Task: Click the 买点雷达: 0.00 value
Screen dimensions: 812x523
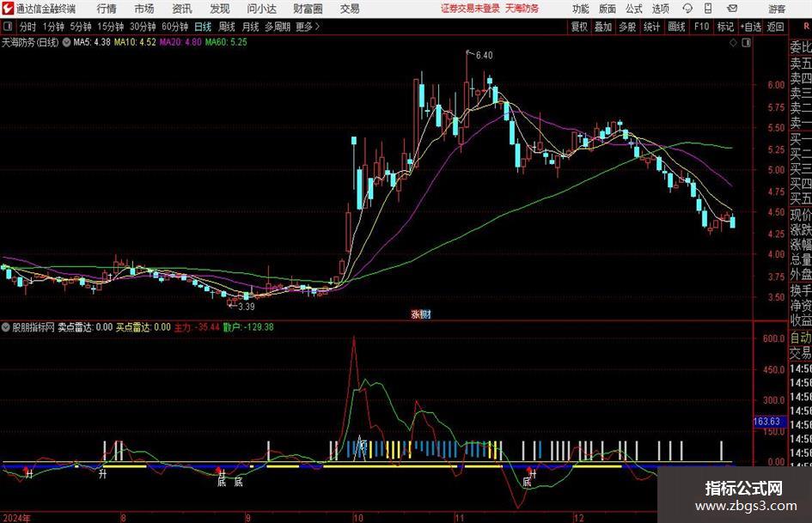Action: (x=143, y=327)
